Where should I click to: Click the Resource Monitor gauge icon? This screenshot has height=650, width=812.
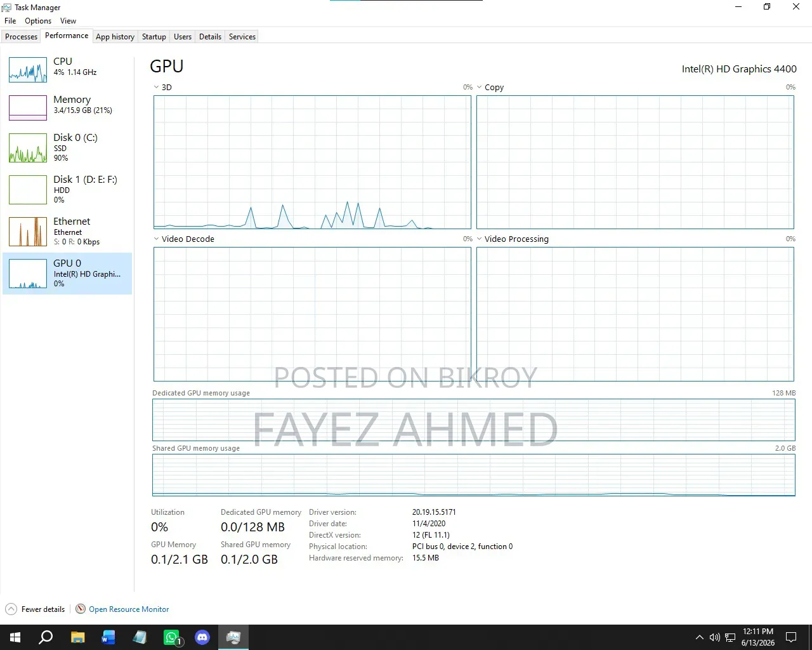81,609
